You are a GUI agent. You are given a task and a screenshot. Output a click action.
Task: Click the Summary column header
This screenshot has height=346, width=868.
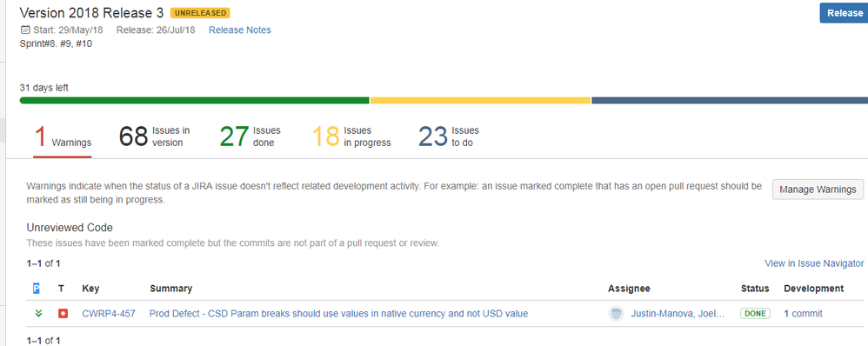(x=171, y=289)
